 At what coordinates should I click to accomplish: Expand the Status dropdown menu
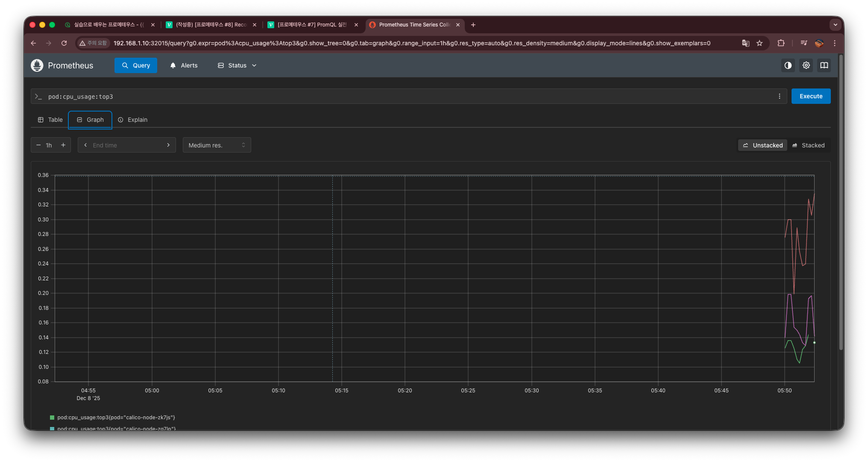237,65
